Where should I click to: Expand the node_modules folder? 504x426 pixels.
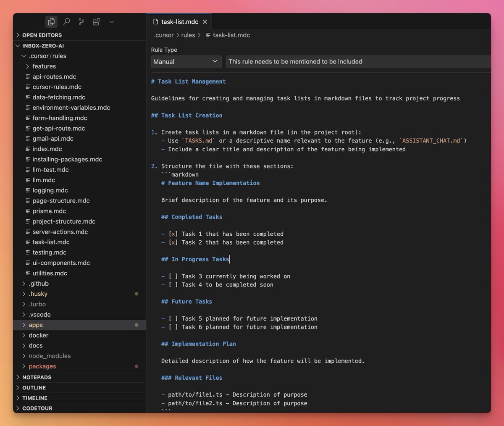[x=80, y=356]
